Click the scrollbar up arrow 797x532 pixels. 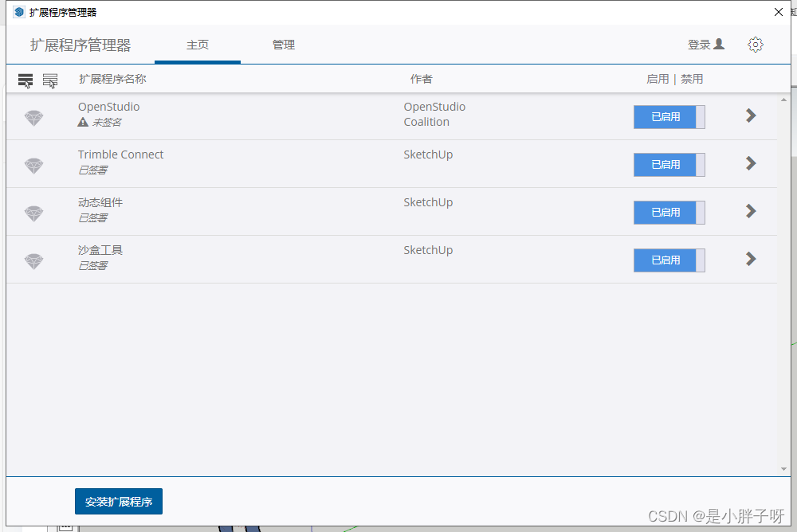(x=783, y=100)
